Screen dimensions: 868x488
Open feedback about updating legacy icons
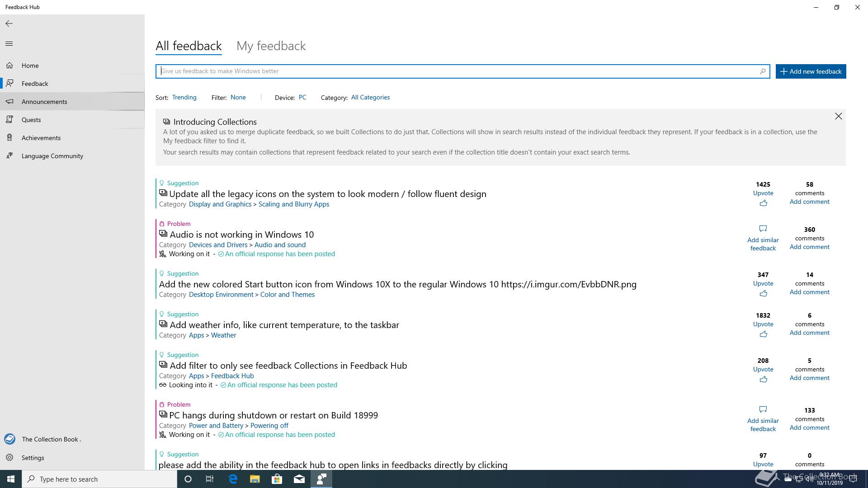click(x=328, y=194)
